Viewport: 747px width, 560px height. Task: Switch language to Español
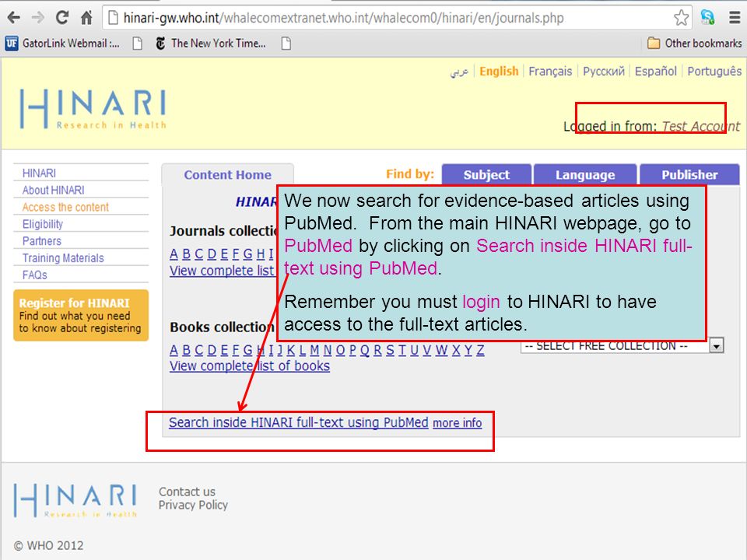(x=655, y=72)
